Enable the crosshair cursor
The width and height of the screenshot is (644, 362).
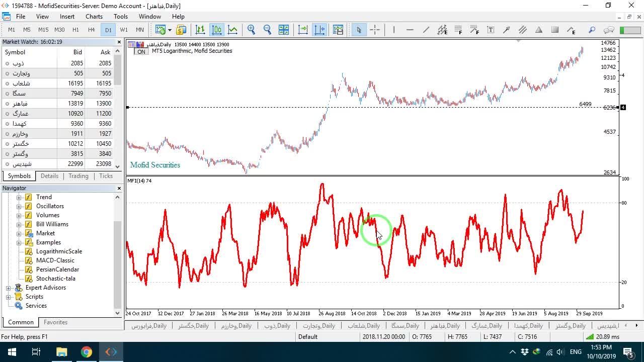(375, 30)
